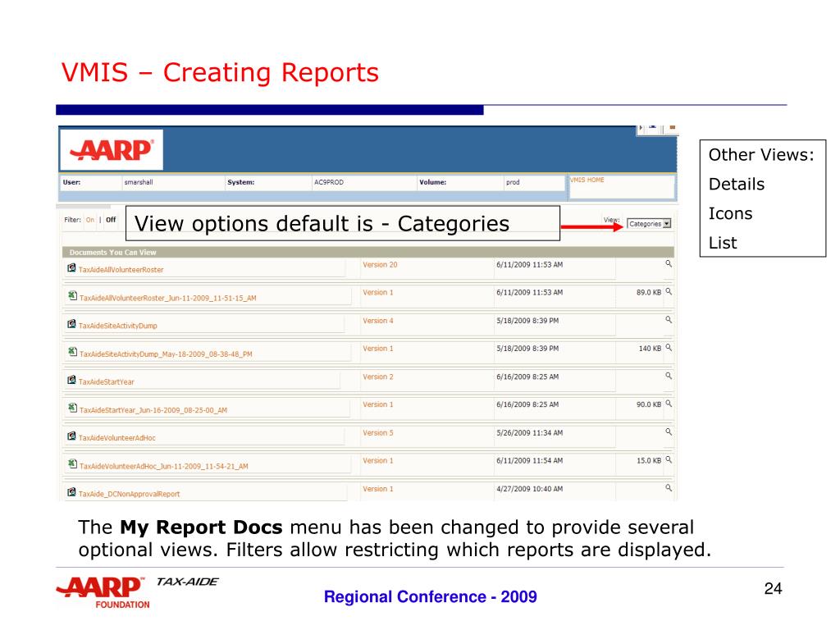The height and width of the screenshot is (630, 840).
Task: Click the Excel icon beside TaxAideAllVolunteerRoster_Jun-11-2009_11-51-15_AM
Action: point(72,295)
